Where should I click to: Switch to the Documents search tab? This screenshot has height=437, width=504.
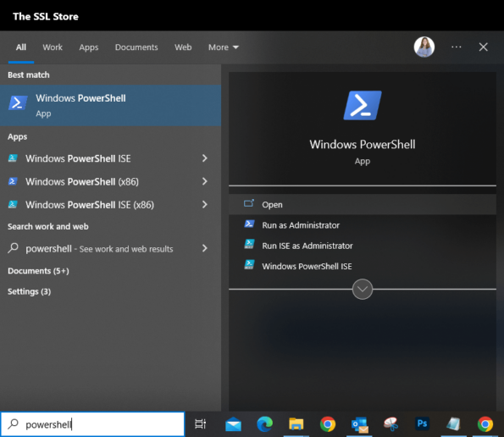(x=136, y=47)
